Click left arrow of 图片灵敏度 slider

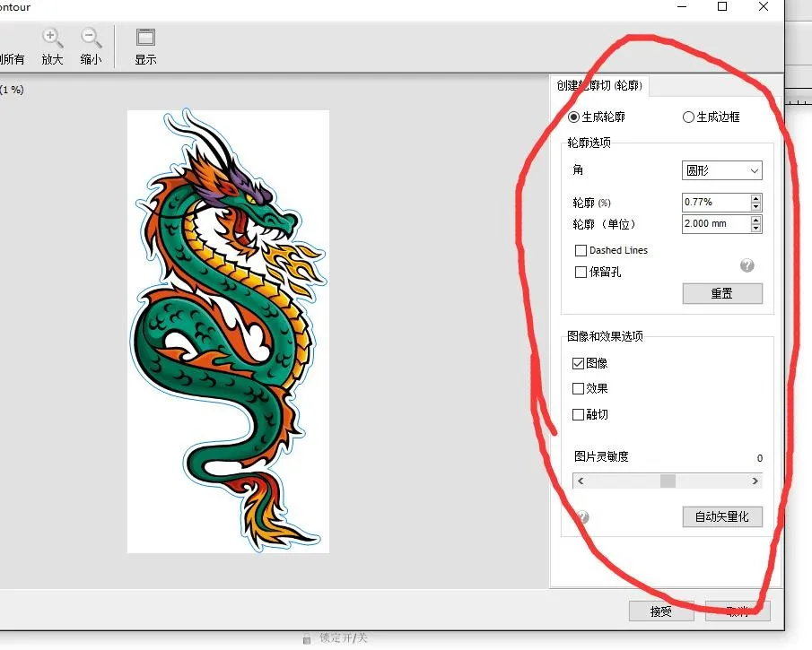581,481
